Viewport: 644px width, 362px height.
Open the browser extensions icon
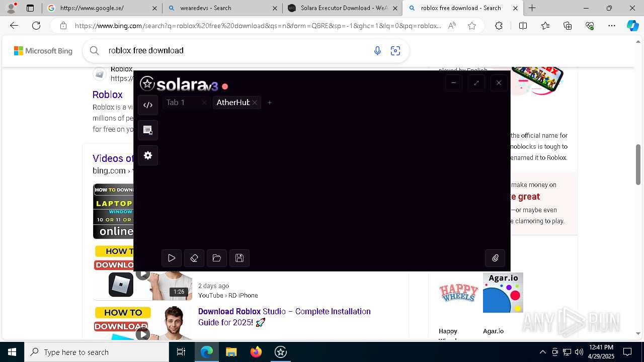pos(499,26)
